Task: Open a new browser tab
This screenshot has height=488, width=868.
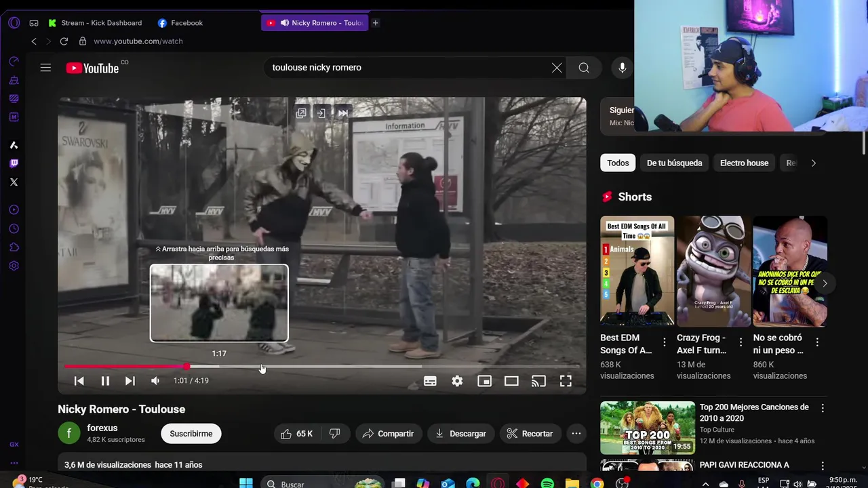Action: click(375, 23)
